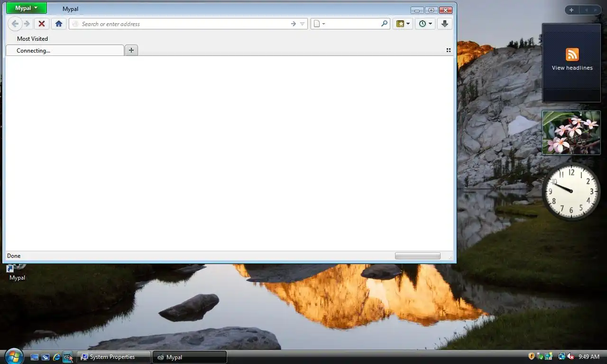This screenshot has width=607, height=364.
Task: Click the analog clock gadget
Action: (571, 191)
